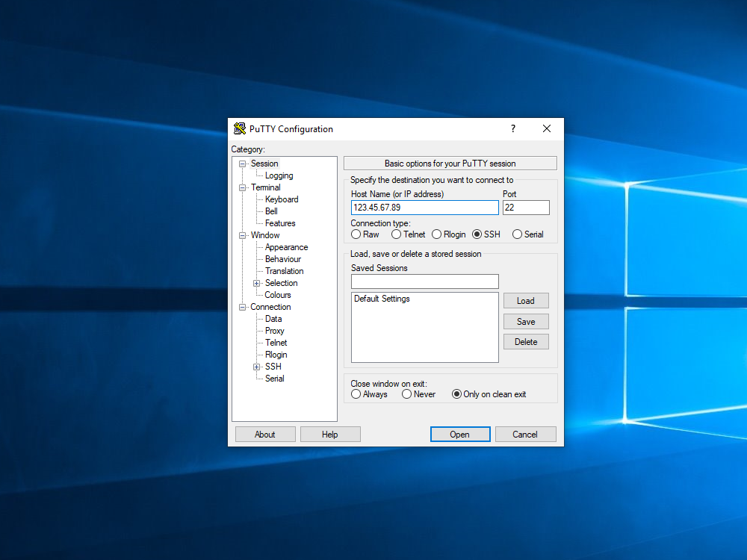Click the question mark help button
This screenshot has width=747, height=560.
click(513, 128)
